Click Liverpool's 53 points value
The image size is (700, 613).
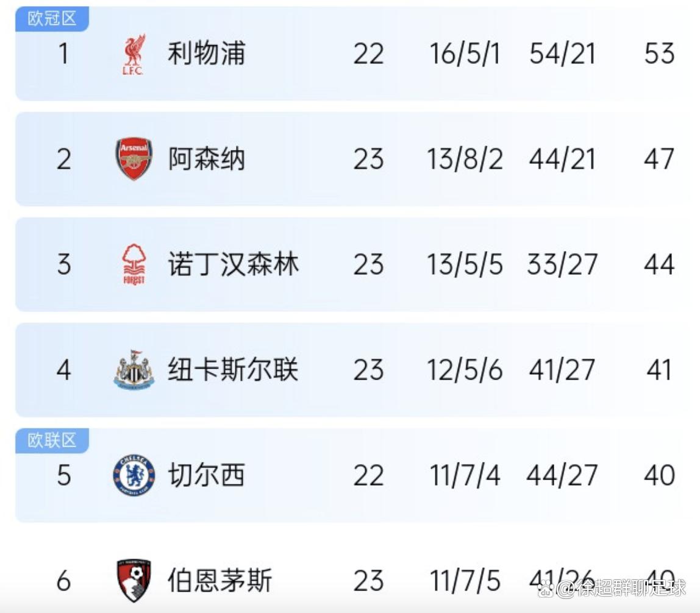[659, 54]
